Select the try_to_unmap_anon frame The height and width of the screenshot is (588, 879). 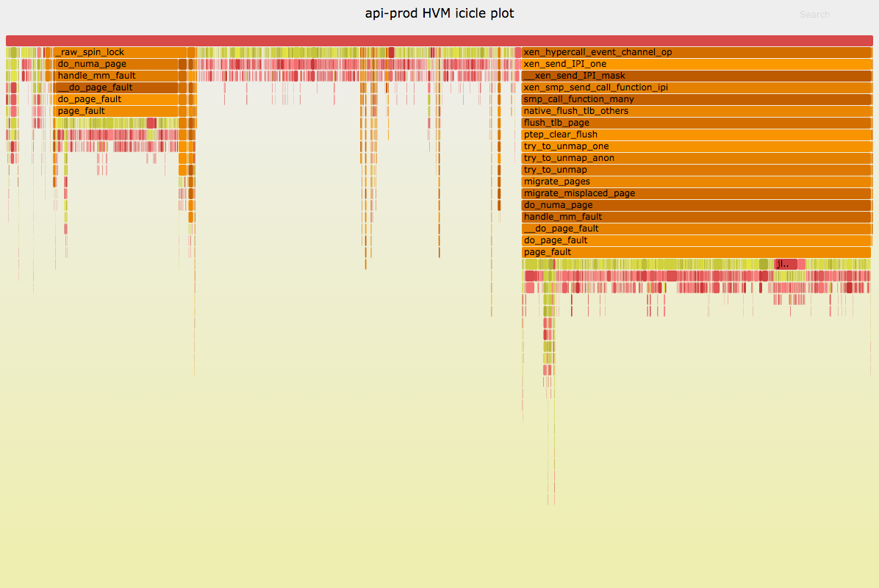click(x=696, y=158)
